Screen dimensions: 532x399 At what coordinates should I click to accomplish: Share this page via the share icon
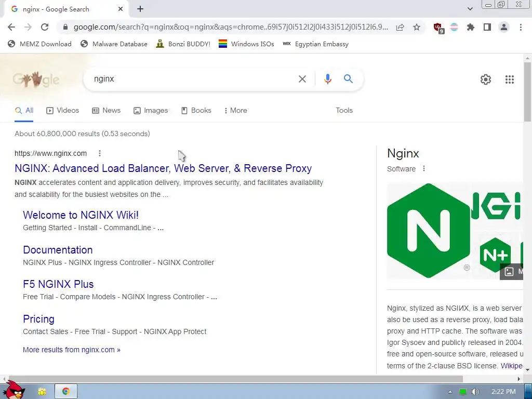(400, 27)
